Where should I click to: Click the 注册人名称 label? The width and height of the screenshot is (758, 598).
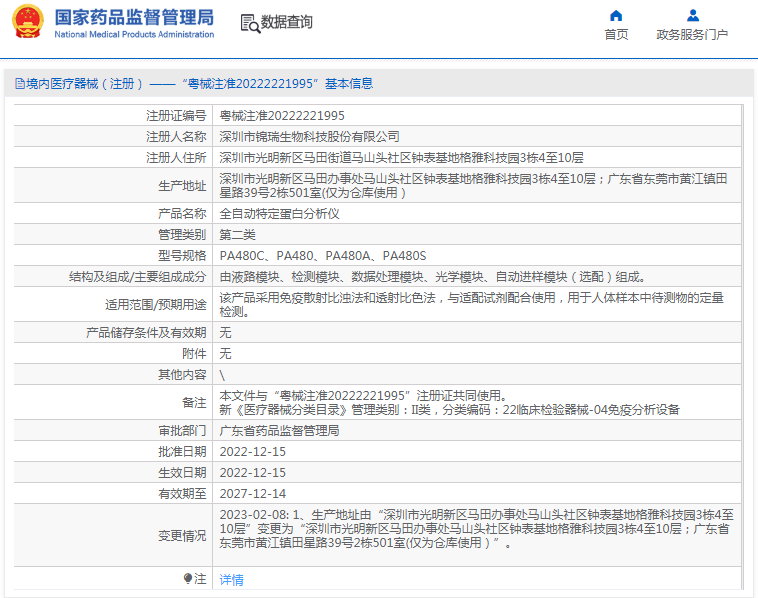pyautogui.click(x=176, y=137)
